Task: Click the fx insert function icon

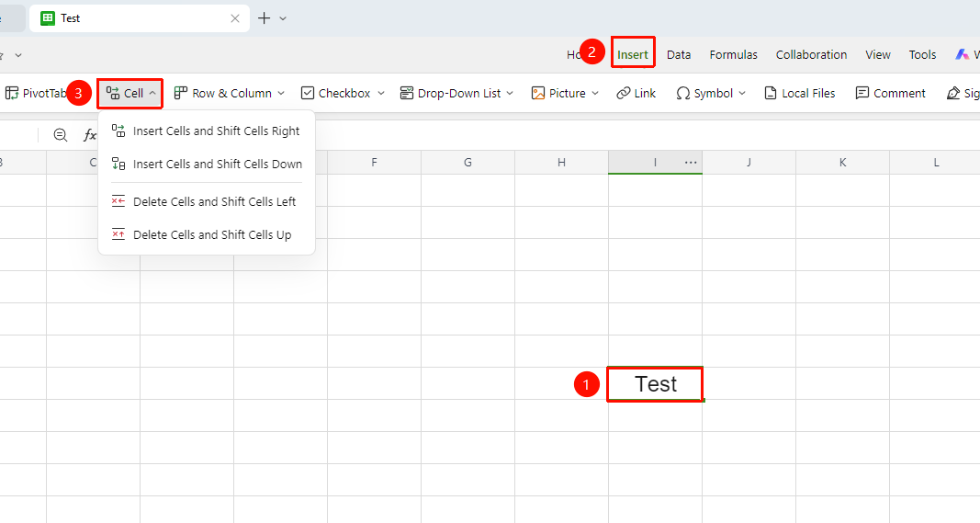Action: [90, 134]
